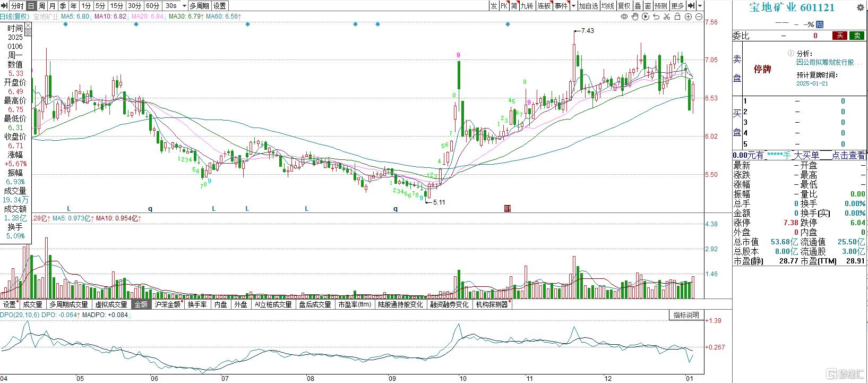Select the 60分 period
Image resolution: width=868 pixels, height=383 pixels.
coord(152,6)
